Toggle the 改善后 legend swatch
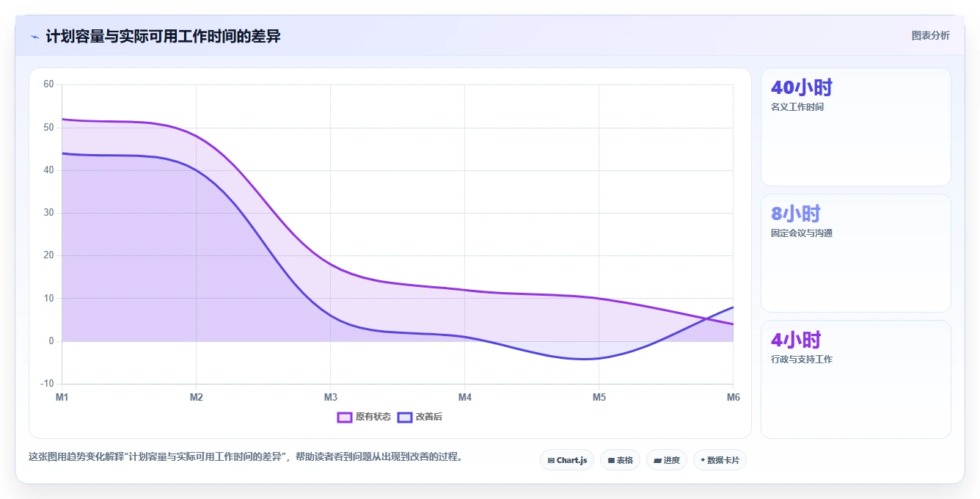Image resolution: width=980 pixels, height=499 pixels. [x=405, y=417]
